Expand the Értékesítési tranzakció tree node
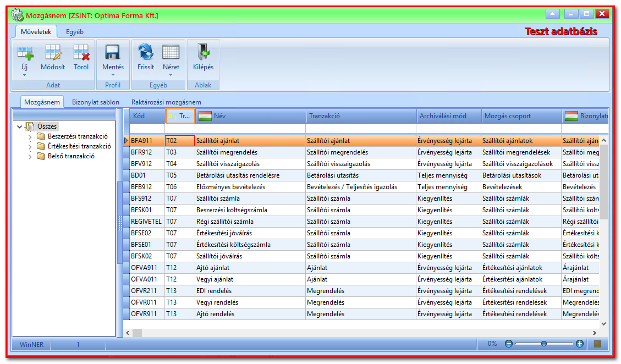This screenshot has height=364, width=621. pos(30,147)
